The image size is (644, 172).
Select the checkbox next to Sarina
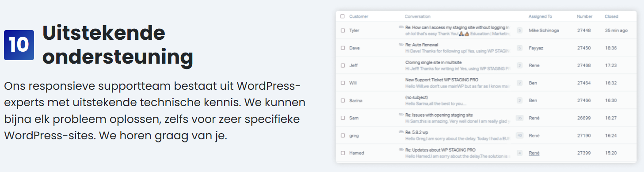click(x=343, y=100)
